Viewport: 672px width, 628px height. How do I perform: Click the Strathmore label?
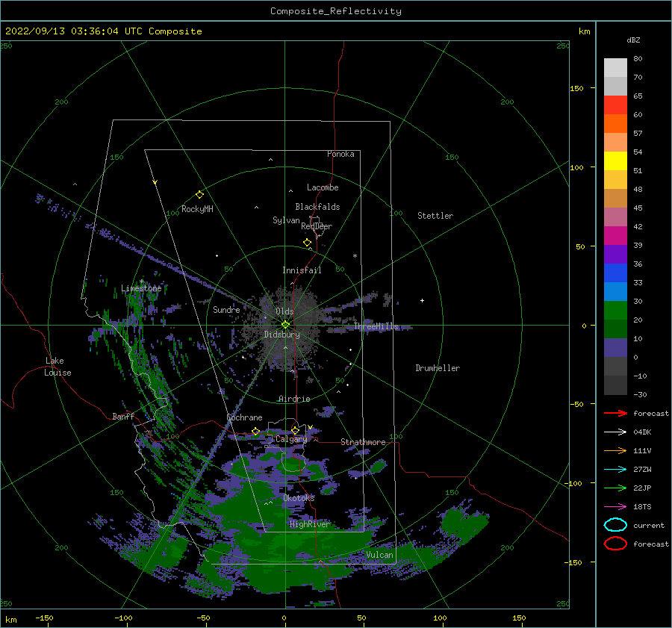[363, 442]
